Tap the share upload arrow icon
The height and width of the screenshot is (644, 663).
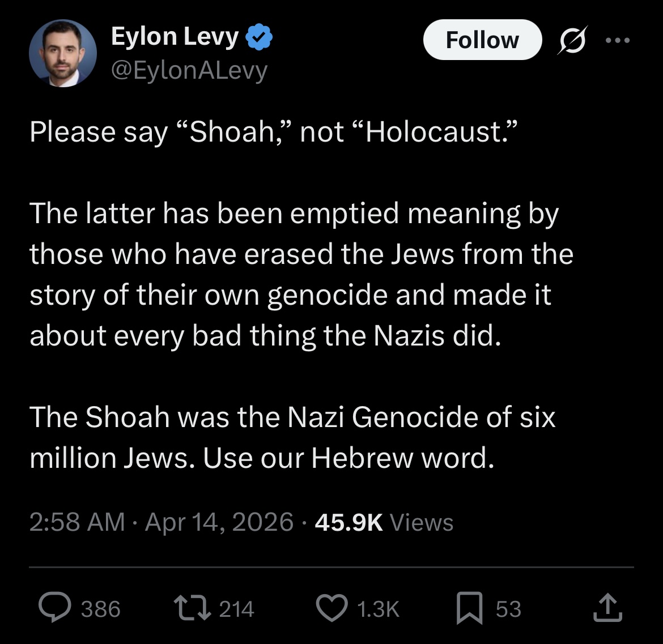point(607,608)
